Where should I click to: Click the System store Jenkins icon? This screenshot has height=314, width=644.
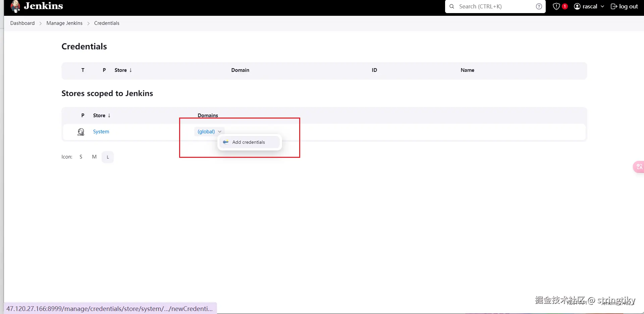81,132
